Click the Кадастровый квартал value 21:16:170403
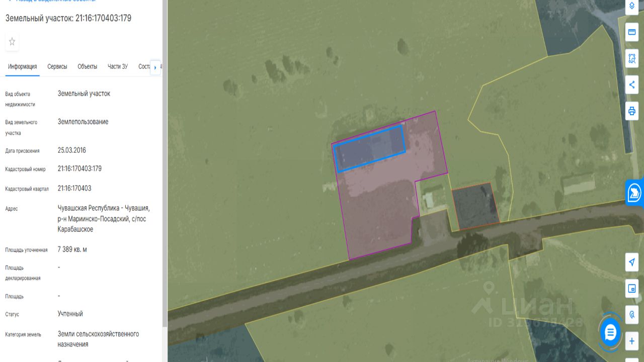 pos(74,188)
